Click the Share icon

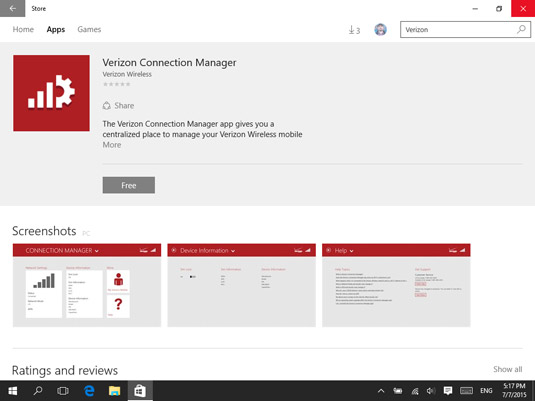click(x=107, y=105)
